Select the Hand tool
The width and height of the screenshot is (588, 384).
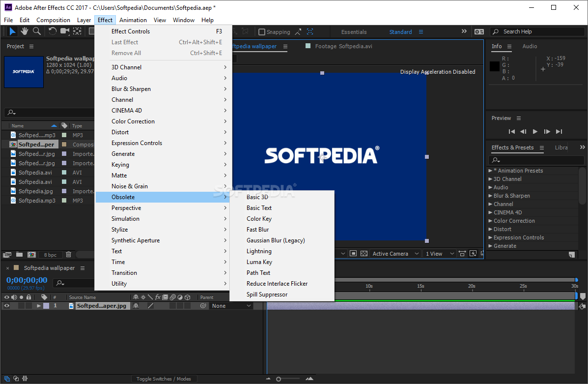click(25, 31)
